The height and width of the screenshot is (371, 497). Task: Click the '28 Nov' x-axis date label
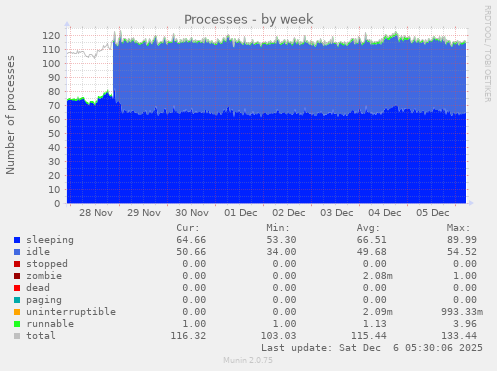coord(96,213)
